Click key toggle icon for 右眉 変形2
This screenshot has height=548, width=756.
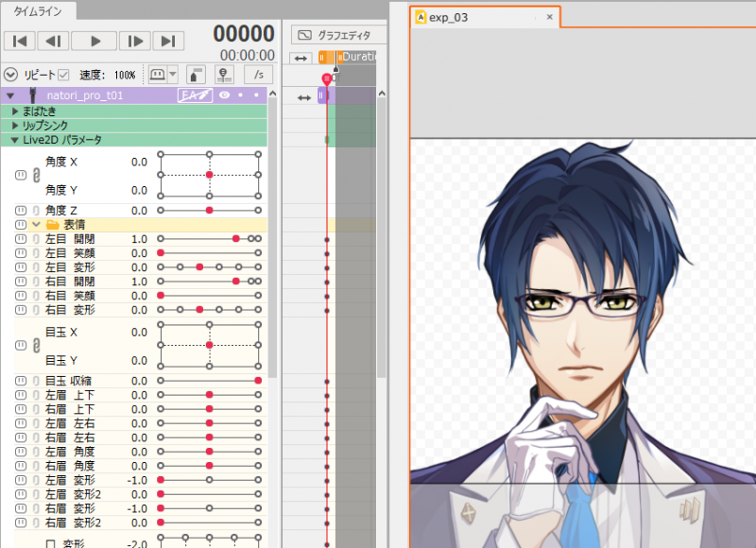(20, 522)
